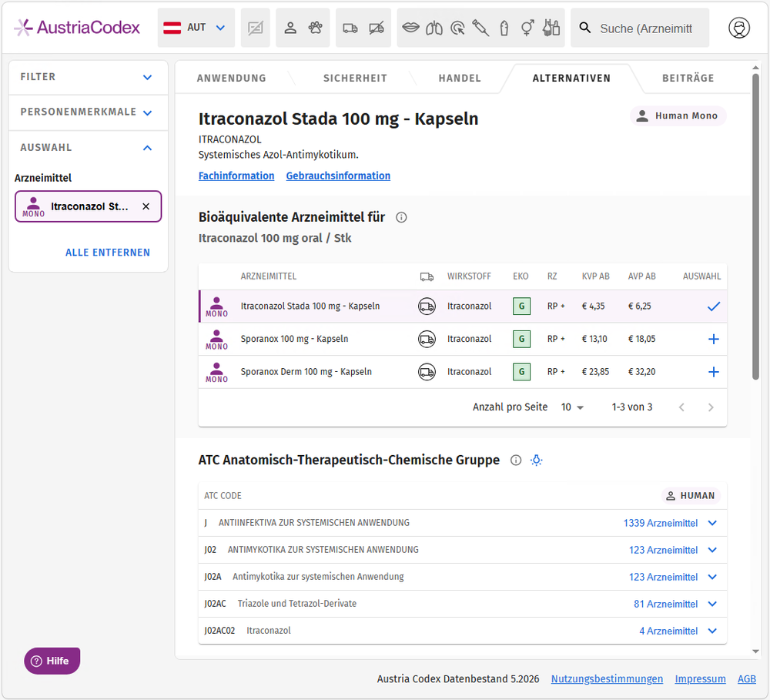The height and width of the screenshot is (700, 770).
Task: Click the lightbulb hint icon by ATC heading
Action: pos(536,461)
